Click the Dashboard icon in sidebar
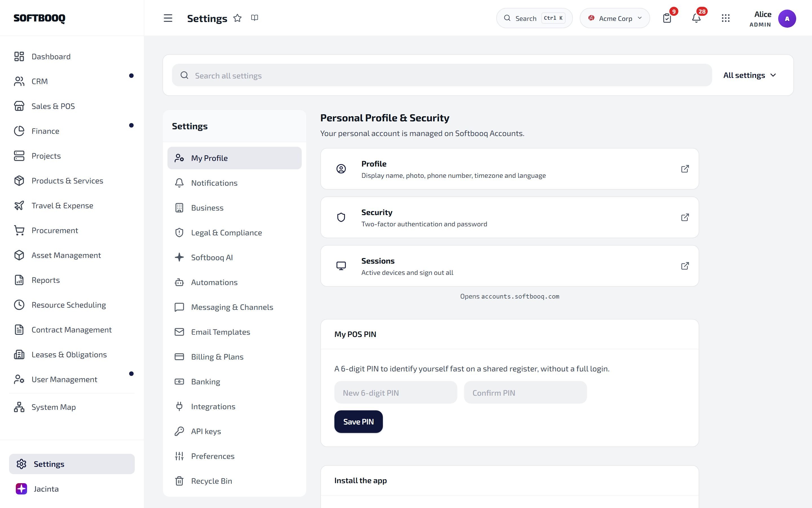This screenshot has width=812, height=508. pos(19,56)
